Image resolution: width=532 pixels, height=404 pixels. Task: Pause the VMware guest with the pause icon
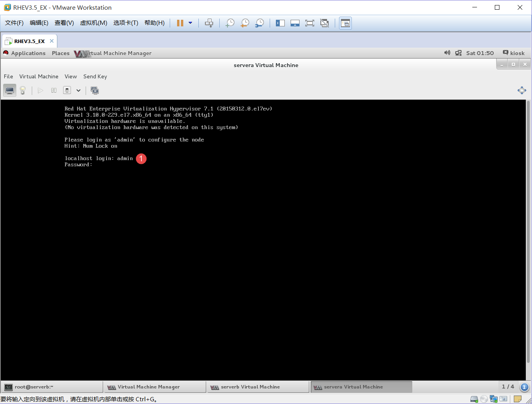point(180,23)
